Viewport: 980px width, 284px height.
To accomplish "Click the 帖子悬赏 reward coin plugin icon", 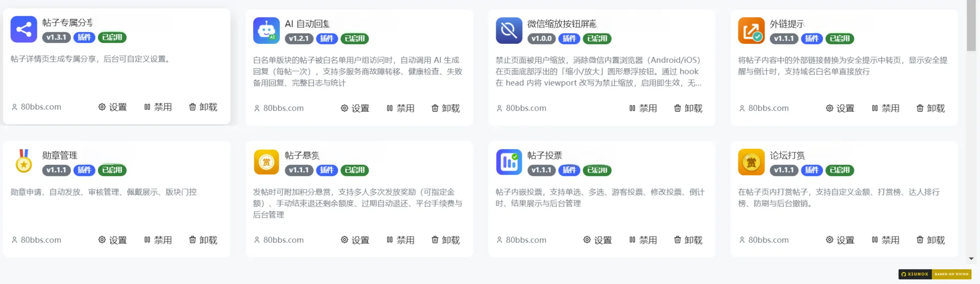I will (266, 162).
